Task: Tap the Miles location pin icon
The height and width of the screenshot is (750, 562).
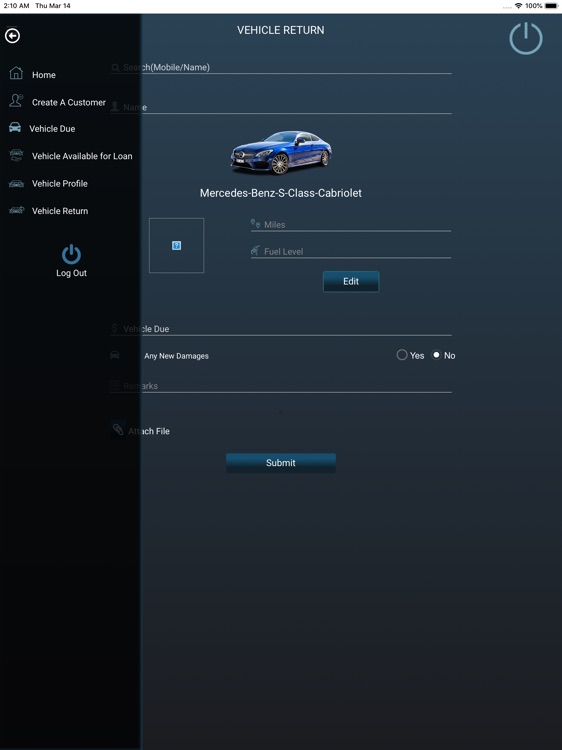Action: 255,223
